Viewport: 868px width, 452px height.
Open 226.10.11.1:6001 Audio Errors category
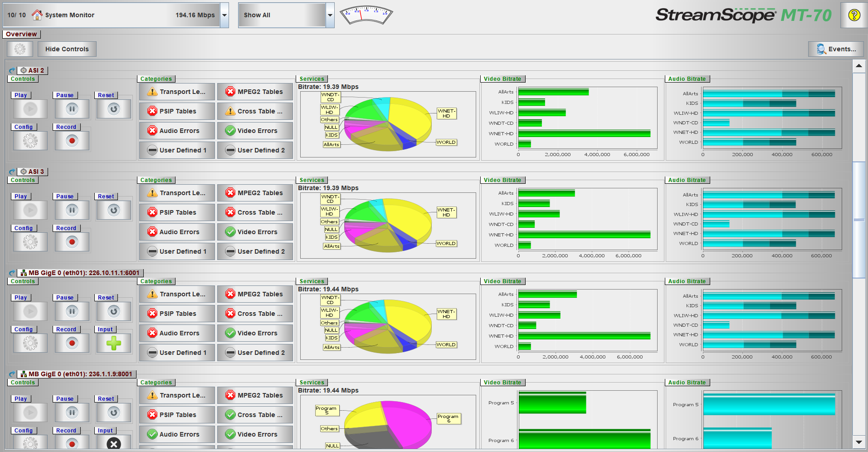pos(177,333)
